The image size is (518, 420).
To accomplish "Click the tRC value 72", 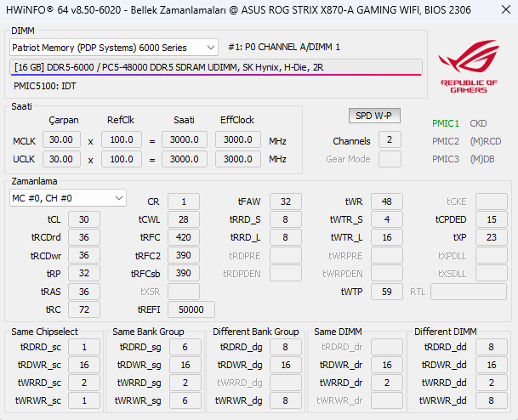I will click(84, 309).
